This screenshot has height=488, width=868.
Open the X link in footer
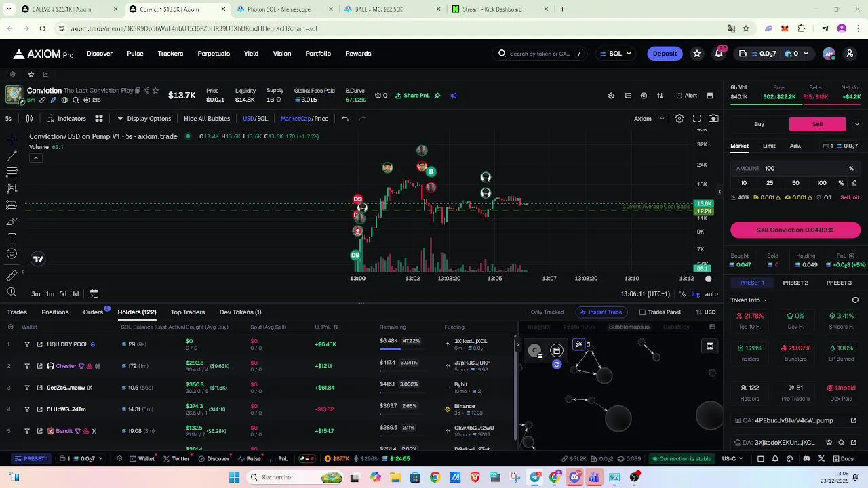tap(821, 459)
